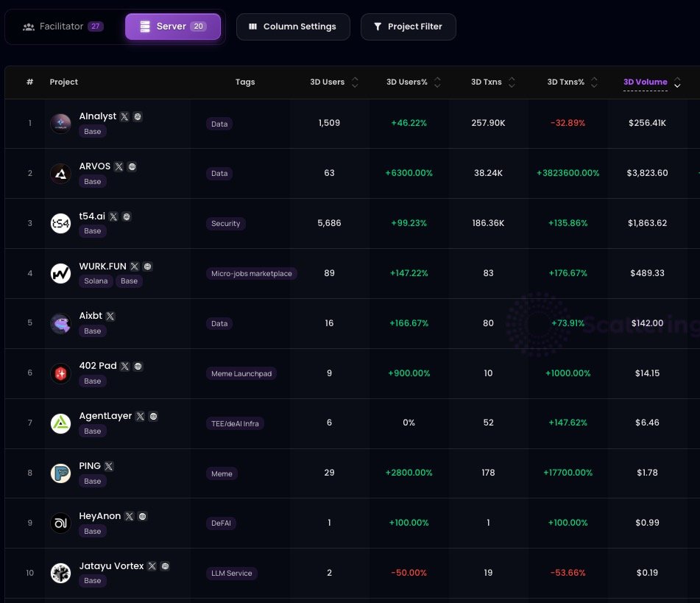Screen dimensions: 700x603
Task: Open AInalyst website globe icon
Action: point(138,116)
